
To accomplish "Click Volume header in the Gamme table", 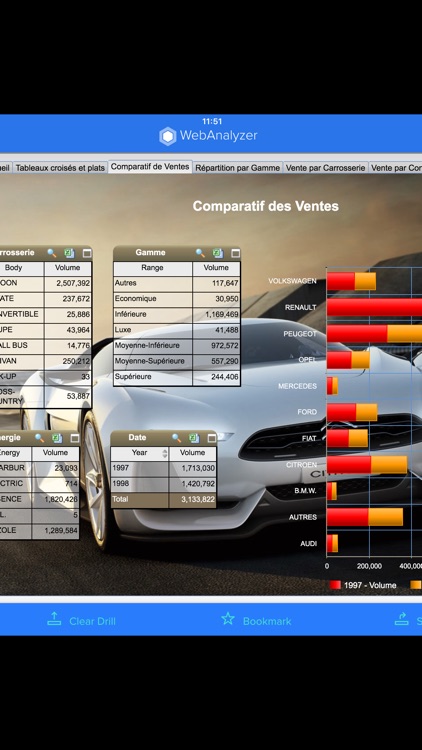I will 216,268.
